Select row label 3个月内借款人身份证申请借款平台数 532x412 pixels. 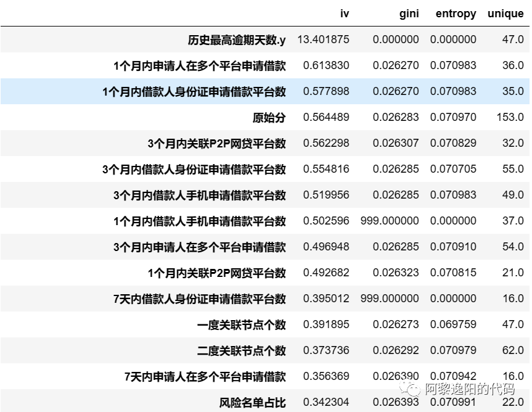click(194, 170)
